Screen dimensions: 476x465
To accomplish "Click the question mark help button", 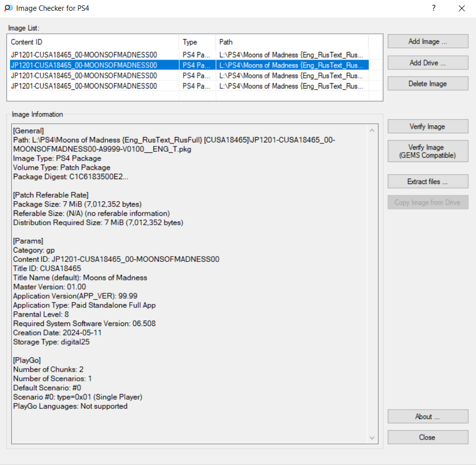I will 434,8.
